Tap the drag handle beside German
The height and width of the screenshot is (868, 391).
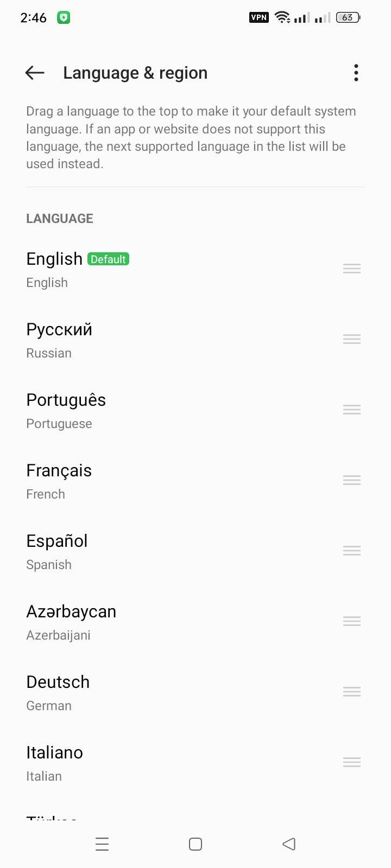(x=352, y=692)
